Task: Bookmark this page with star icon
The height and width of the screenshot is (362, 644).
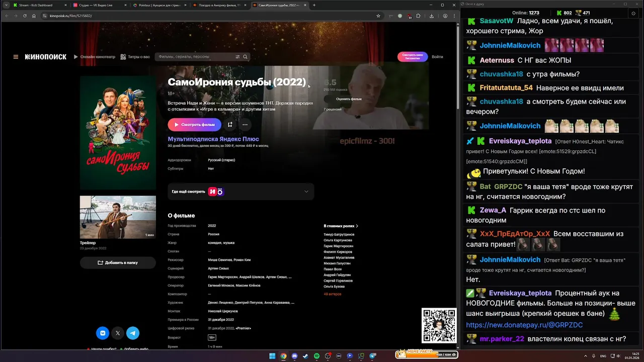Action: [378, 16]
